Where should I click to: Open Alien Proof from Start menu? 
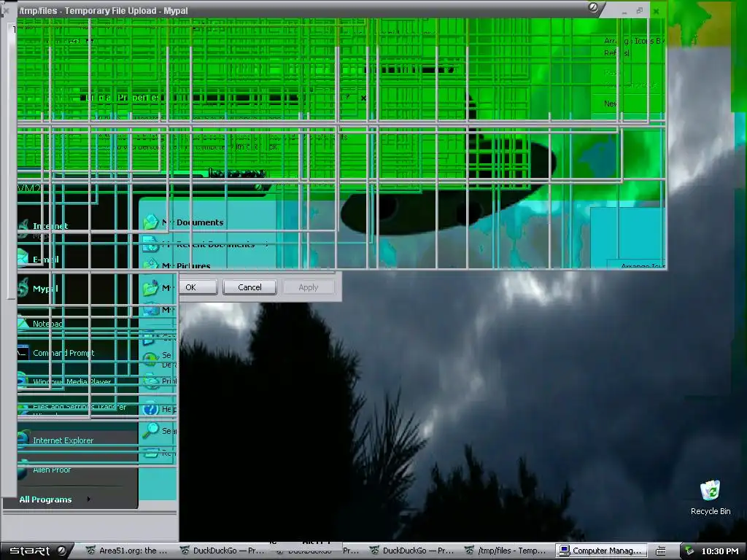52,470
